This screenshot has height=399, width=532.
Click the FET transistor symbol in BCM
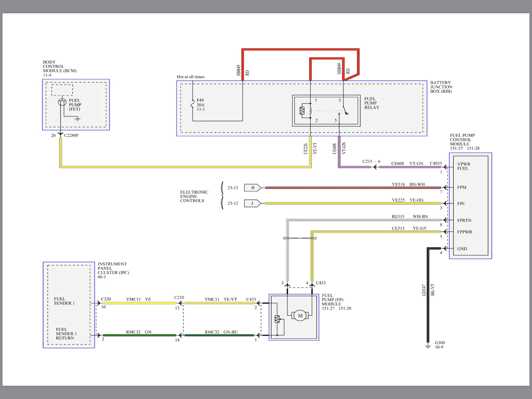coord(62,102)
